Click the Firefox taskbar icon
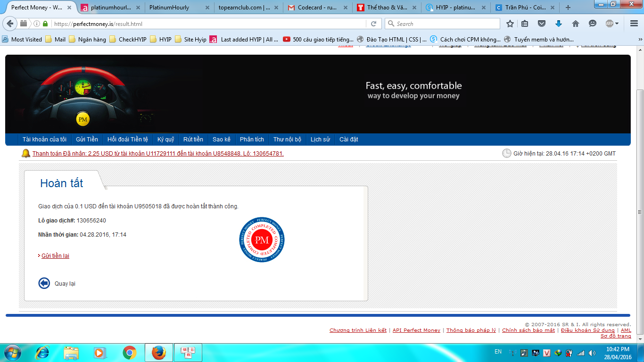 pos(159,353)
